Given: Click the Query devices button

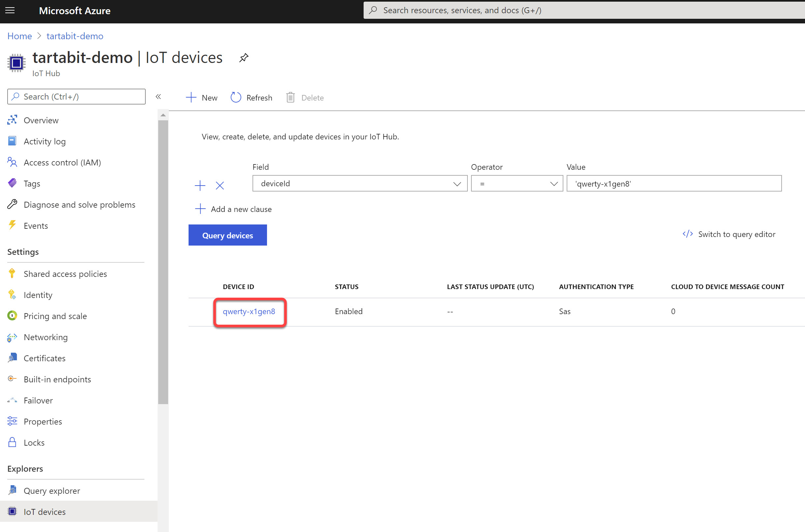Looking at the screenshot, I should (x=228, y=235).
